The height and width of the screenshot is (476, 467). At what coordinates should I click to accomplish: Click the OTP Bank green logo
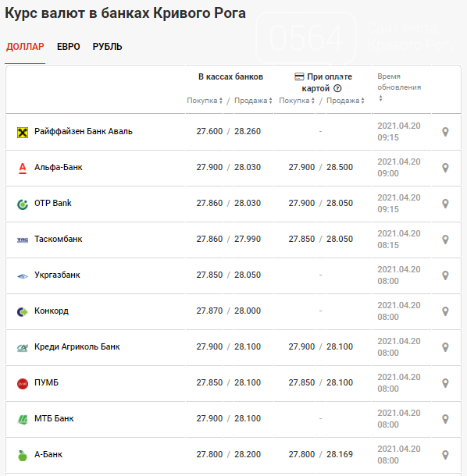(x=23, y=204)
